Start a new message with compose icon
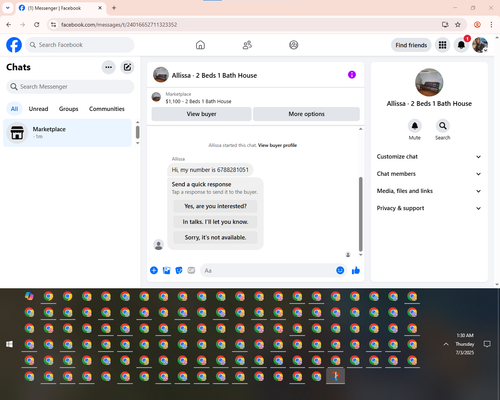Viewport: 500px width, 400px height. click(x=127, y=67)
